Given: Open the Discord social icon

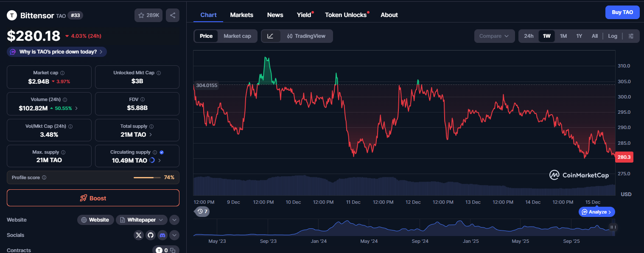Looking at the screenshot, I should (162, 235).
